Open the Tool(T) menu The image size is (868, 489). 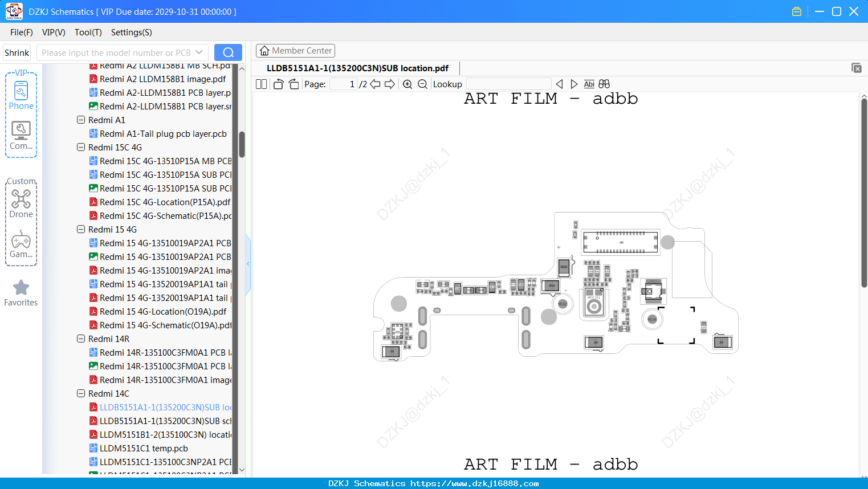pos(88,32)
